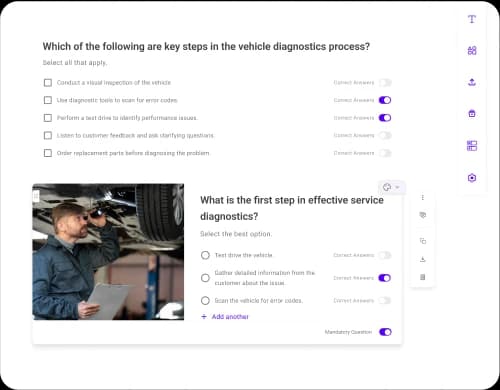
Task: Click the 'Add another' option link
Action: click(225, 317)
